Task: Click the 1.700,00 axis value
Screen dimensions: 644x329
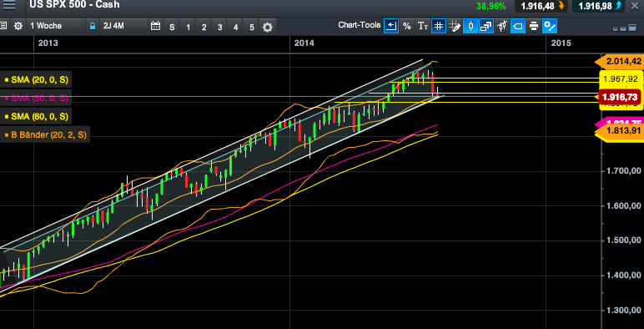Action: [623, 170]
